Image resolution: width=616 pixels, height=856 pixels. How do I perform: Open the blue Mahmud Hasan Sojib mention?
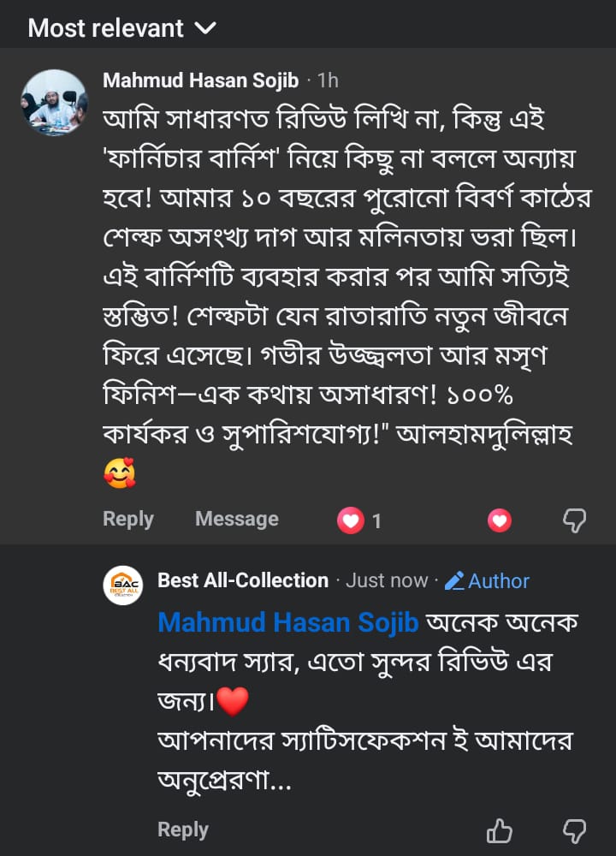(287, 622)
